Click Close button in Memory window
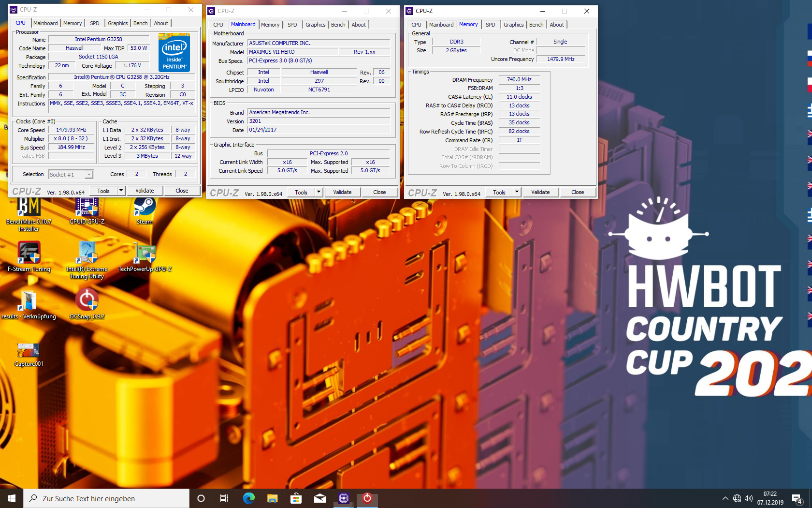The width and height of the screenshot is (812, 508). coord(578,192)
